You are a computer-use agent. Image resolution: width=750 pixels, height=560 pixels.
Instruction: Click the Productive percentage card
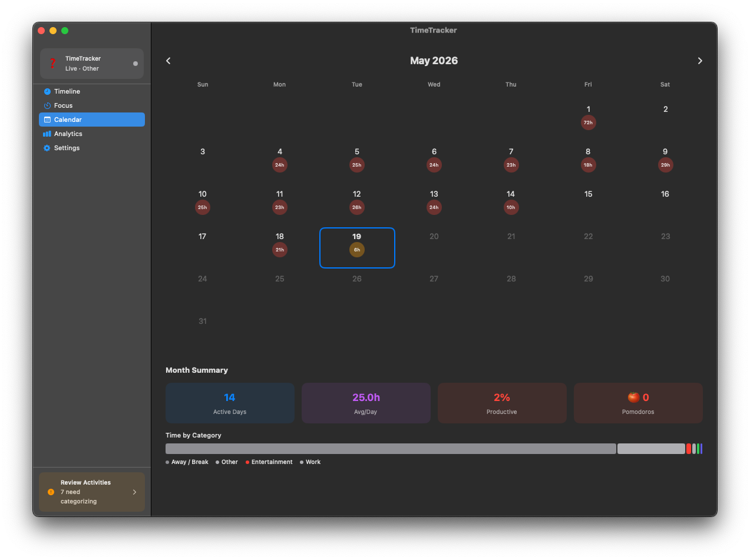coord(502,403)
